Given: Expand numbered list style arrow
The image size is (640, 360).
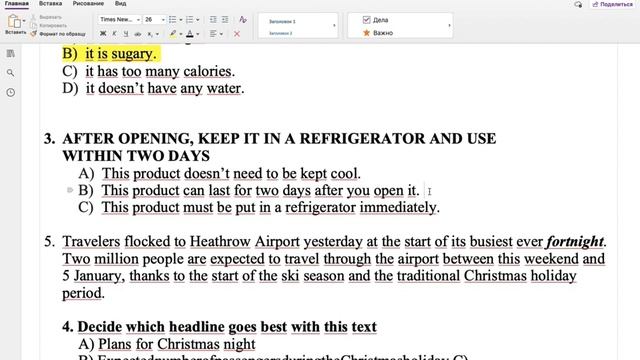Looking at the screenshot, I should coord(198,20).
